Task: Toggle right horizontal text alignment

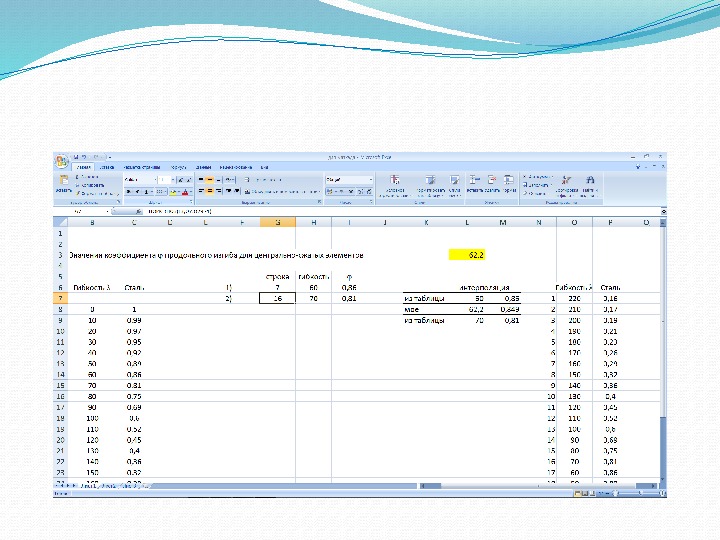Action: click(x=218, y=191)
